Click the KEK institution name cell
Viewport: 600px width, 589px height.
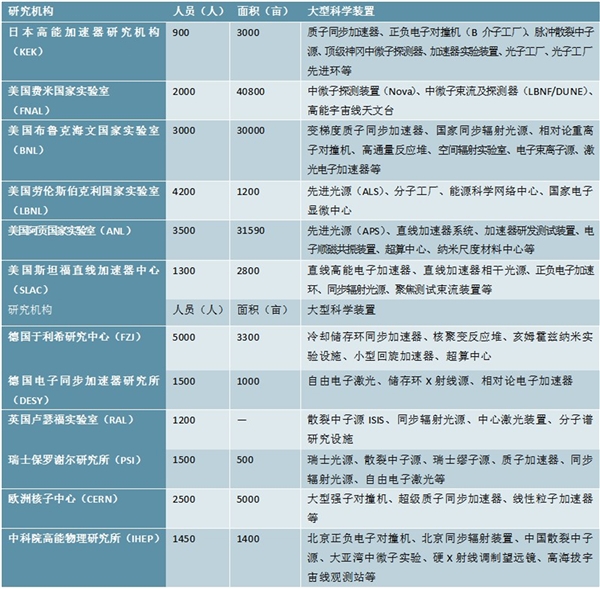[84, 51]
